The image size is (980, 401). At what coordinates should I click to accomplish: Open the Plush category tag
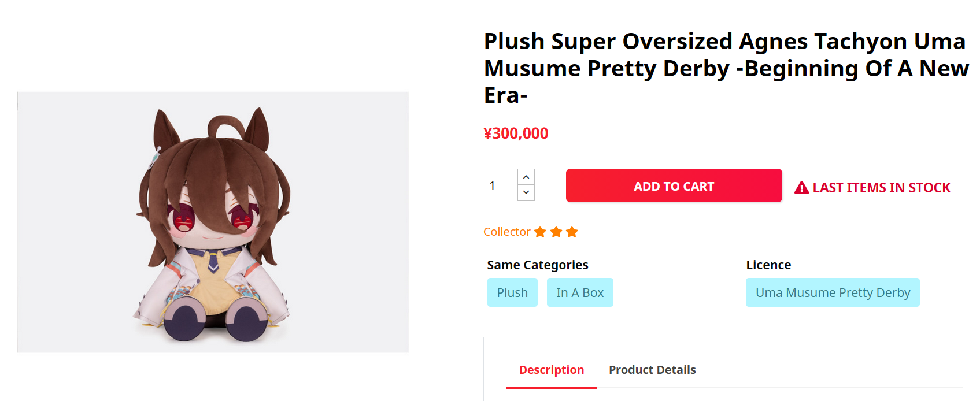point(512,292)
